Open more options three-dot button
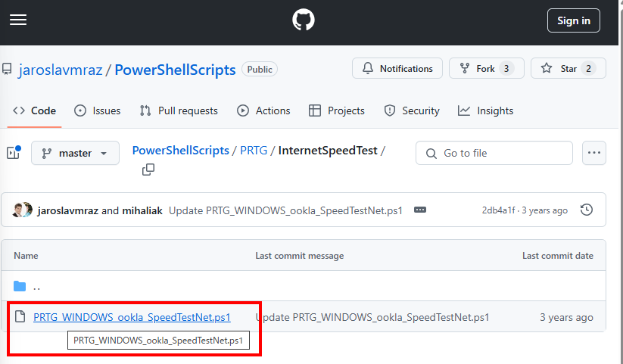Viewport: 623px width, 364px height. tap(594, 153)
